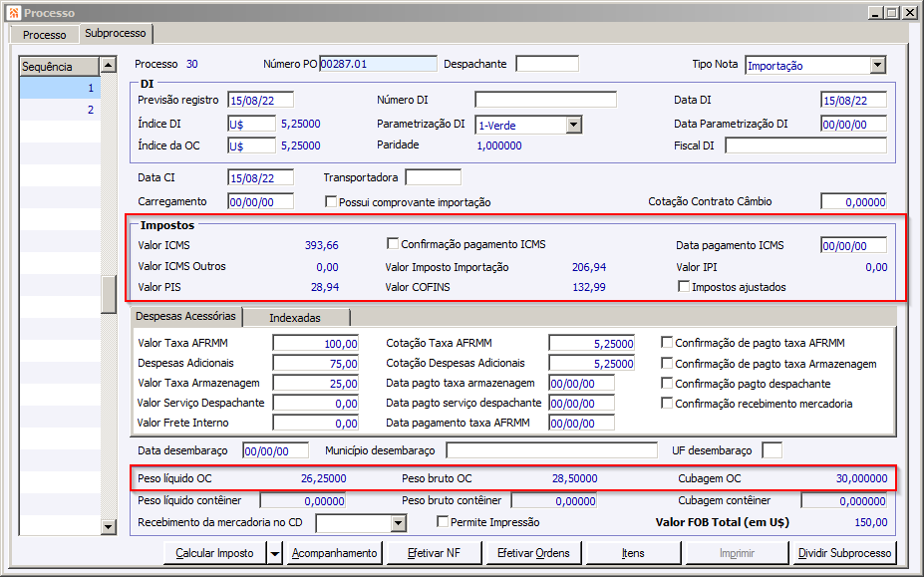The image size is (924, 577).
Task: Click the Processo window title bar icon
Action: (x=12, y=12)
